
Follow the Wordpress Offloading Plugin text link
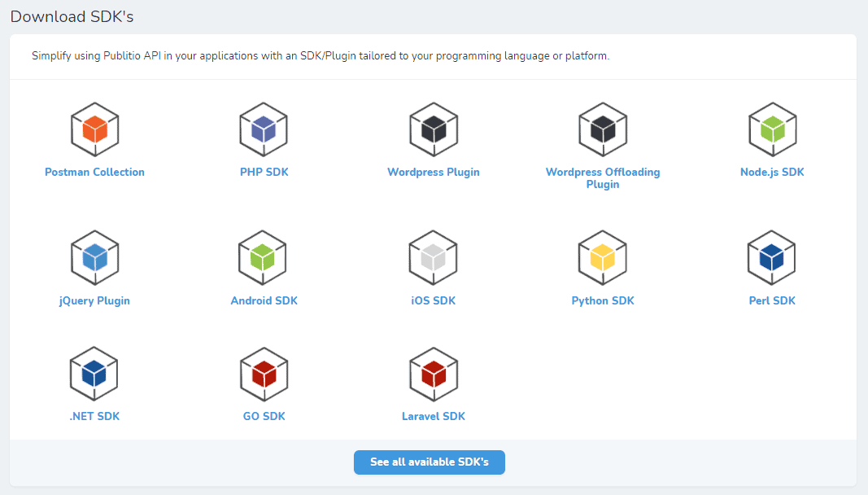point(603,178)
